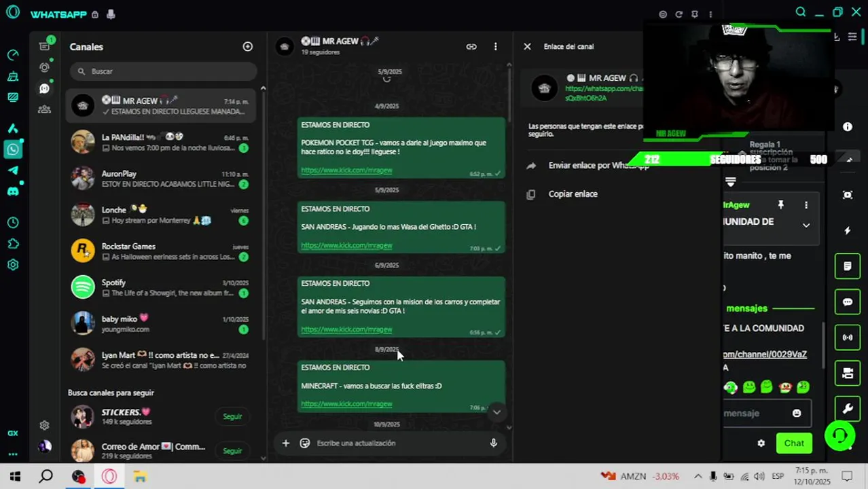Open Aria AI icon in browser sidebar
868x489 pixels.
(13, 128)
